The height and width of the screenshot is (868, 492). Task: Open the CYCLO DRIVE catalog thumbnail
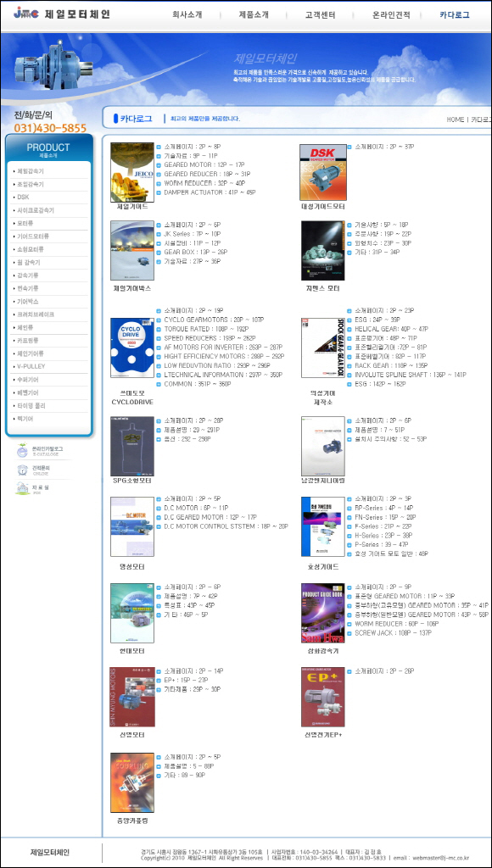click(132, 348)
